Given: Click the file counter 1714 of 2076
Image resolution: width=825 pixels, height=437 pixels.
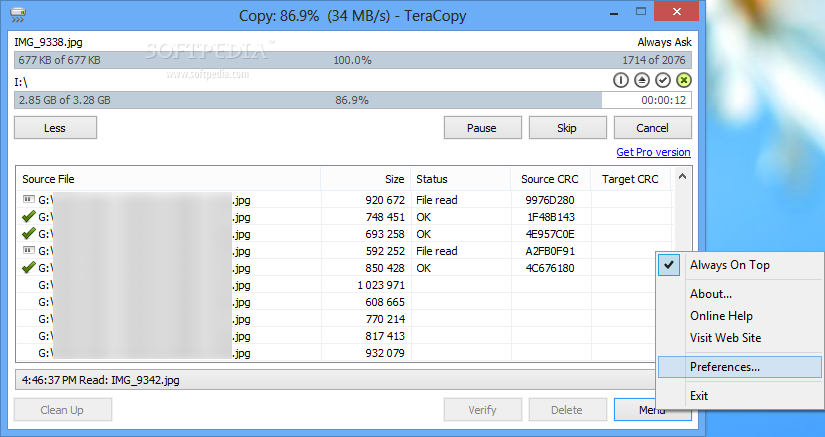Looking at the screenshot, I should (653, 60).
